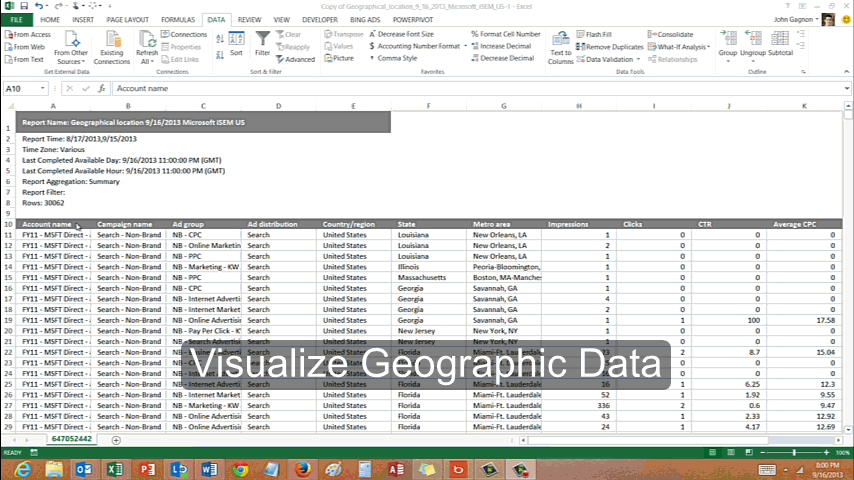This screenshot has height=480, width=854.
Task: Click John Gagnon account name
Action: click(x=793, y=20)
